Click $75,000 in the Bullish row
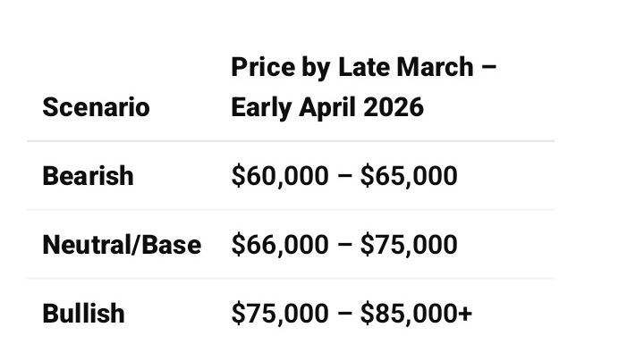Screen dimensions: 644x361 279,313
